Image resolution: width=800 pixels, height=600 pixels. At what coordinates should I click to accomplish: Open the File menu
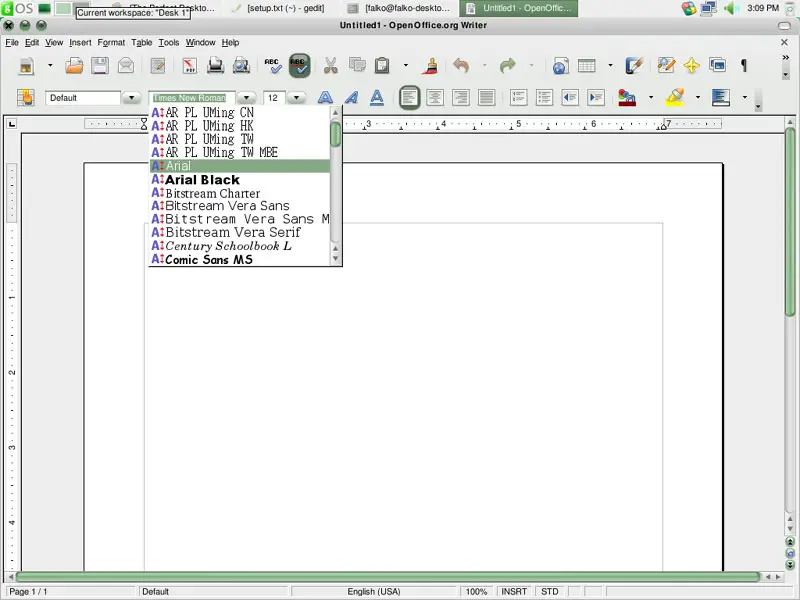12,42
